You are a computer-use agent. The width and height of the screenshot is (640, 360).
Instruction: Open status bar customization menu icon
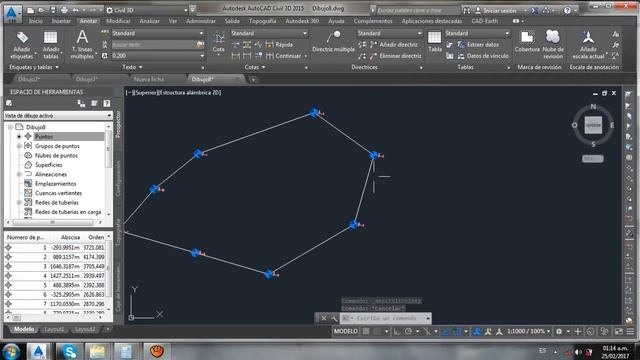[x=631, y=331]
